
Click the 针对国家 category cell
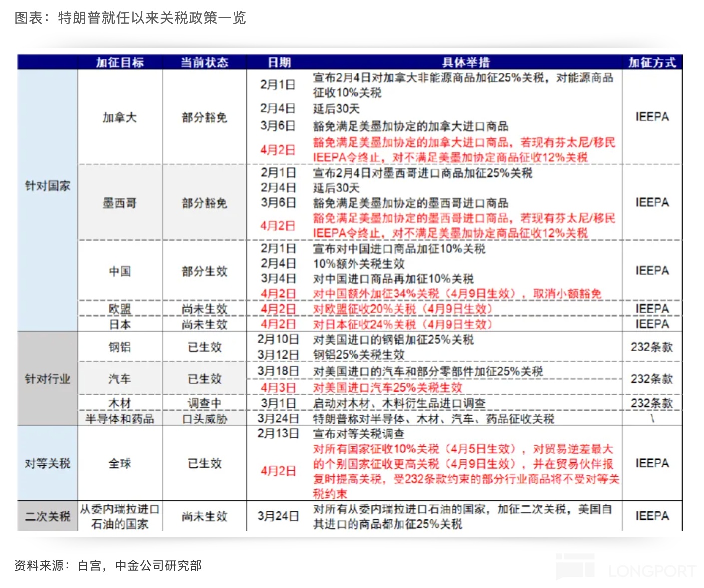pyautogui.click(x=48, y=186)
